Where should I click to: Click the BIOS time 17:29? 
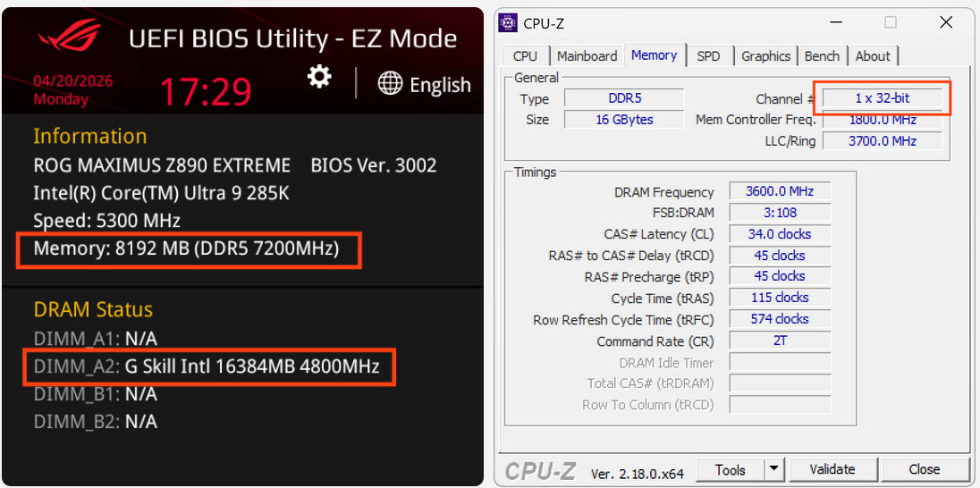(207, 91)
